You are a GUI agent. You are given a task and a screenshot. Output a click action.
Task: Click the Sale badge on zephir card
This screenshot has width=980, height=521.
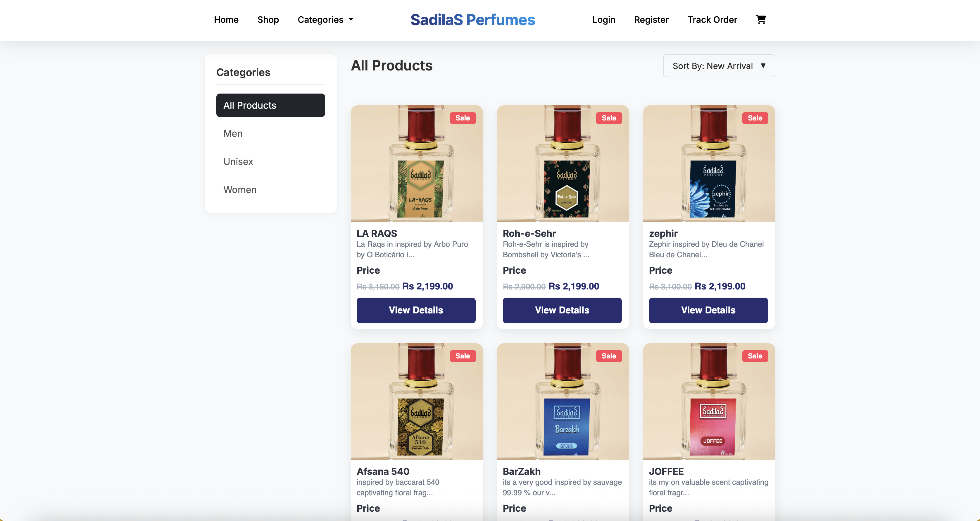[755, 118]
